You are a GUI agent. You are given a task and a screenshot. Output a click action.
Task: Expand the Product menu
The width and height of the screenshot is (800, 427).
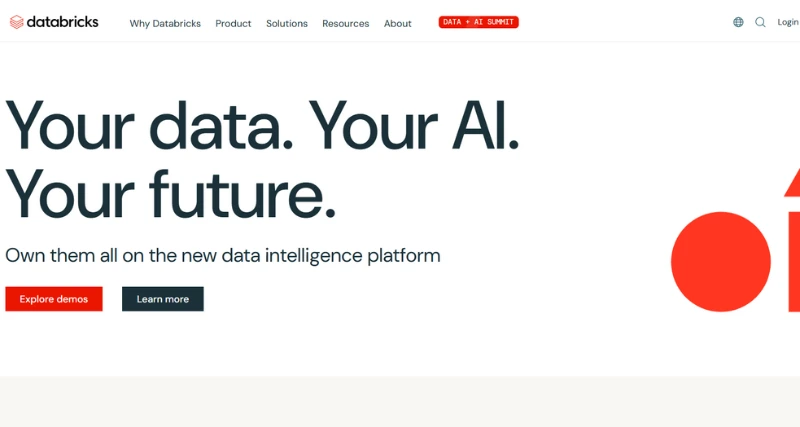pyautogui.click(x=233, y=23)
